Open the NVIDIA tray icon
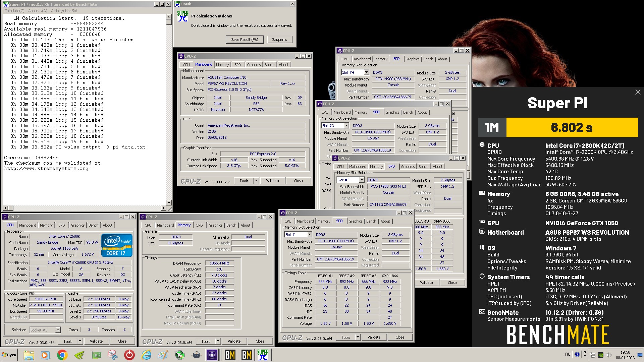The height and width of the screenshot is (362, 644). 601,355
